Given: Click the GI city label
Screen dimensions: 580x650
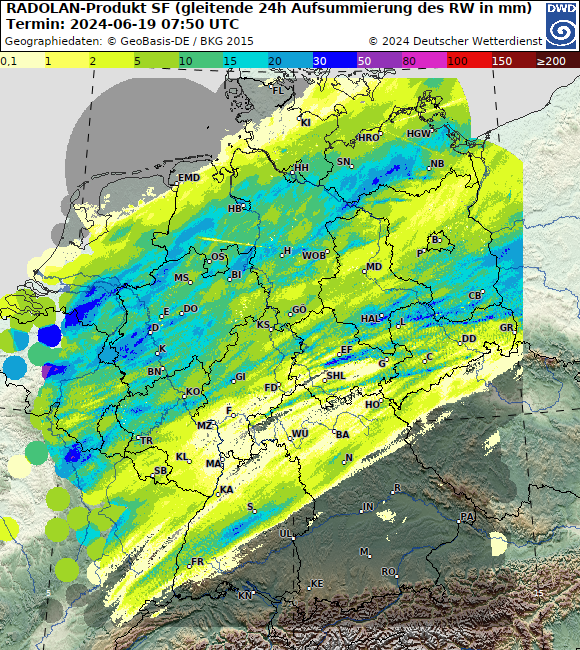Looking at the screenshot, I should click(x=240, y=376).
